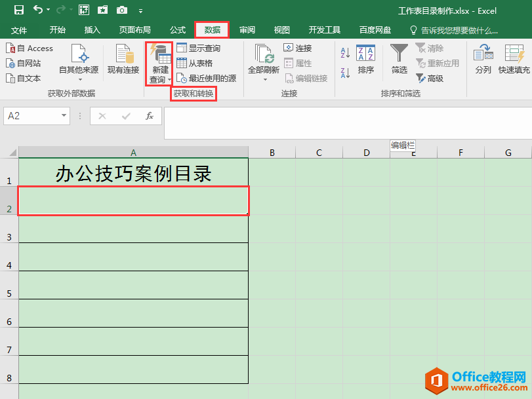Click cell 办公技巧案例目录
The image size is (532, 399).
133,172
